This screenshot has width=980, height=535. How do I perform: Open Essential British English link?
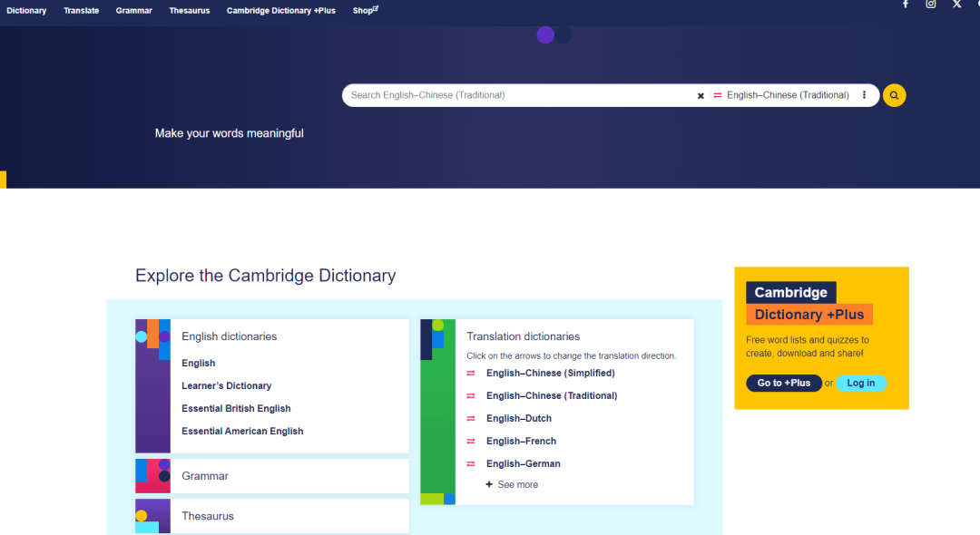236,408
